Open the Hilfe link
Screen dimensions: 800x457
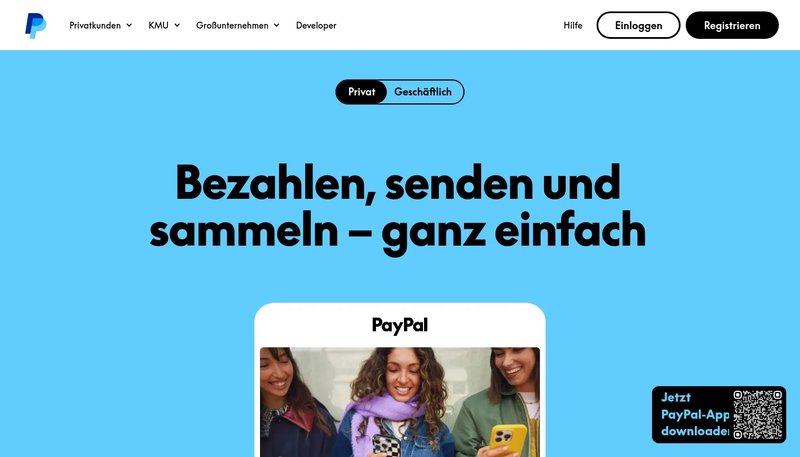573,25
